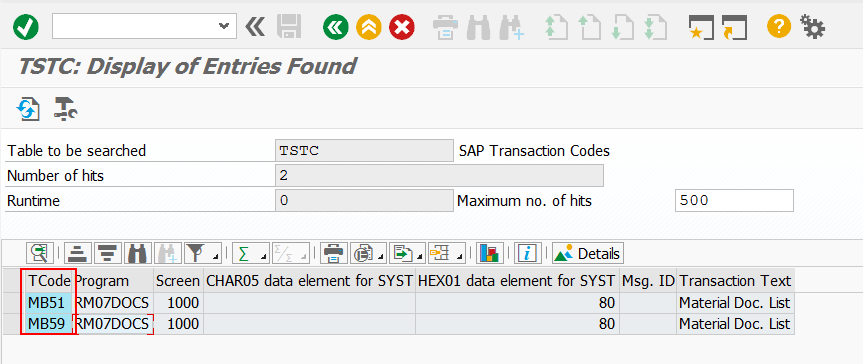Sort table in descending order
This screenshot has width=863, height=364.
[107, 253]
